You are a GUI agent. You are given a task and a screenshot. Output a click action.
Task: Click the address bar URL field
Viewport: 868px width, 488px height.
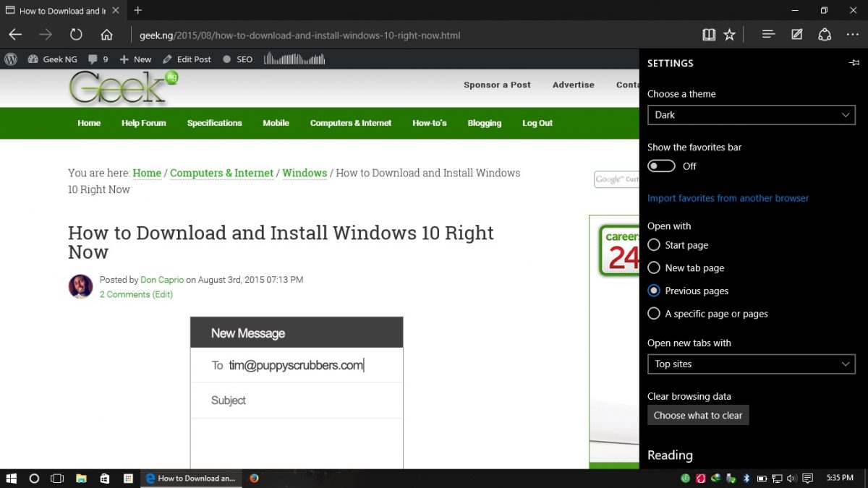click(412, 35)
